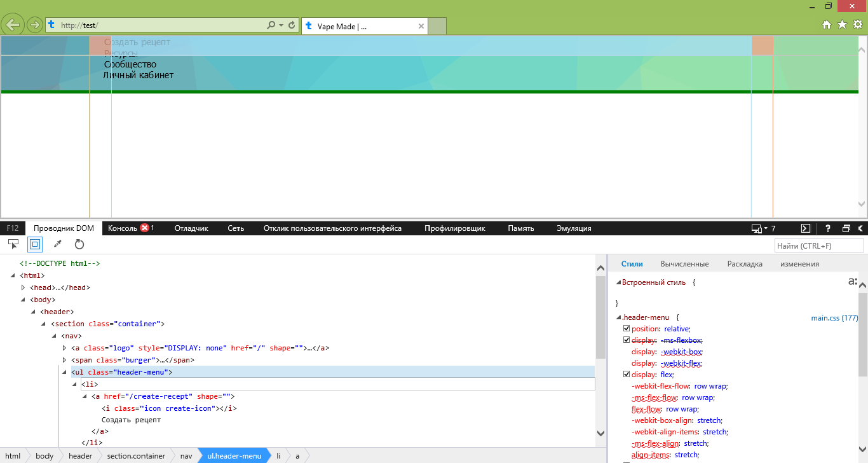The image size is (868, 463).
Task: Expand the head node
Action: click(24, 287)
